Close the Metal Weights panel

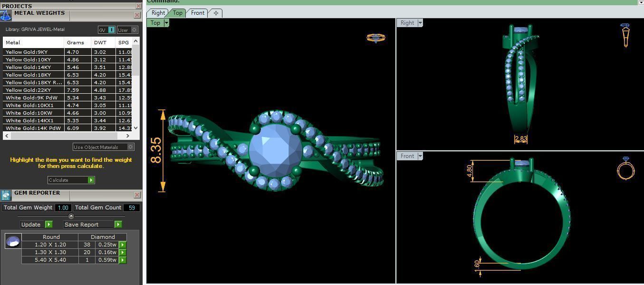pyautogui.click(x=137, y=15)
